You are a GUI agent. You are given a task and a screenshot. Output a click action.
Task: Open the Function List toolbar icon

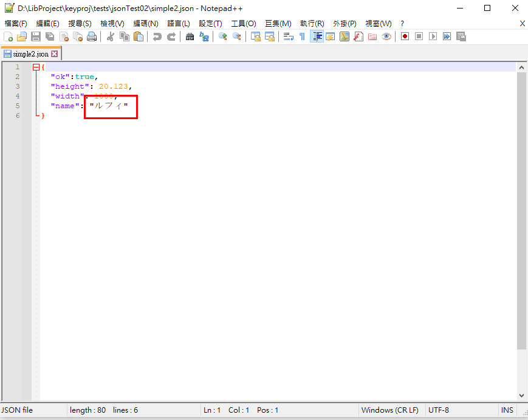(358, 36)
